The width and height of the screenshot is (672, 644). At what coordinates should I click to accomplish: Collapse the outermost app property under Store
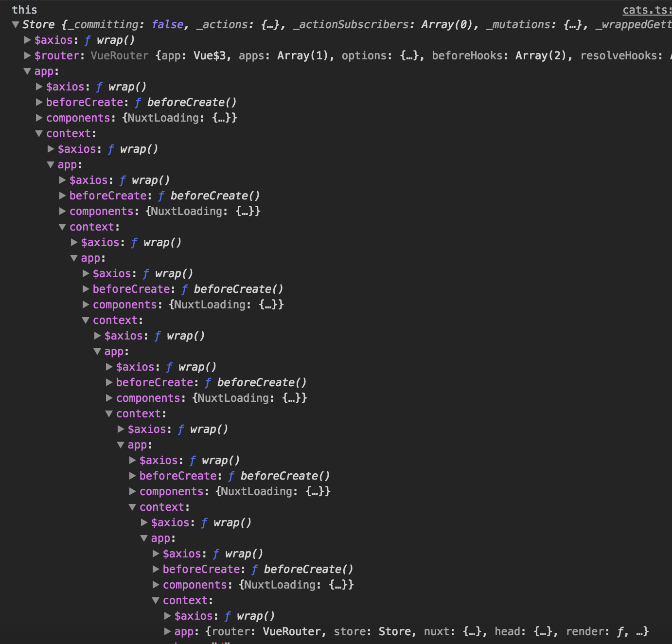pyautogui.click(x=27, y=71)
